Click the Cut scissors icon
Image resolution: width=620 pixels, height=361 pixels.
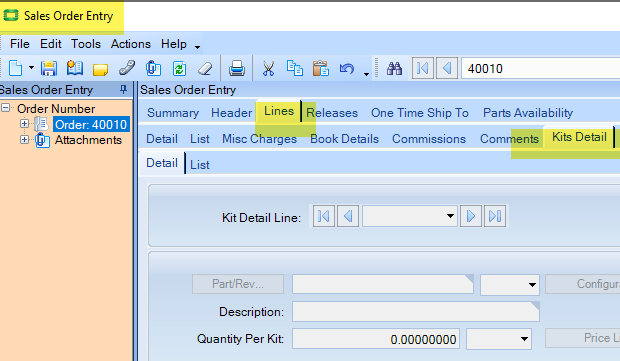268,68
